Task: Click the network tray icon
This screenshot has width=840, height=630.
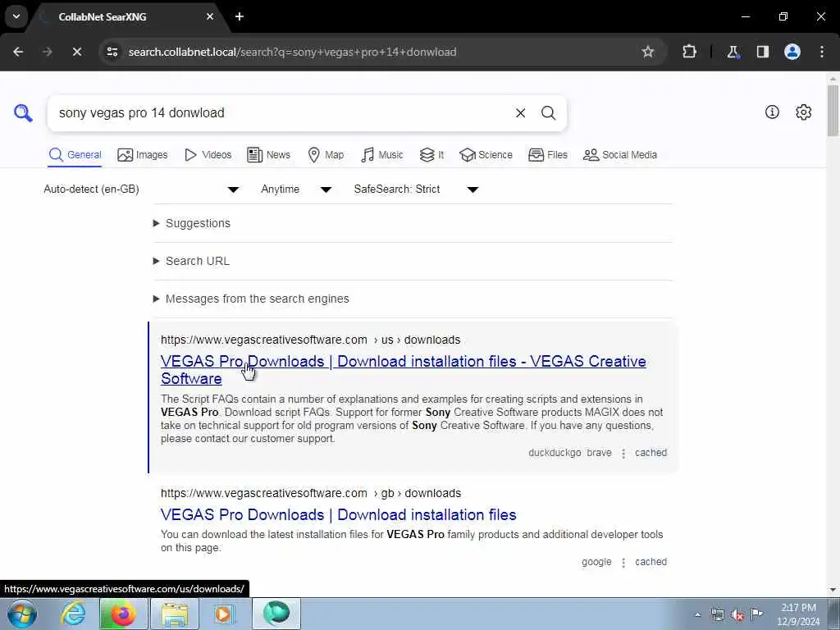Action: [x=717, y=615]
